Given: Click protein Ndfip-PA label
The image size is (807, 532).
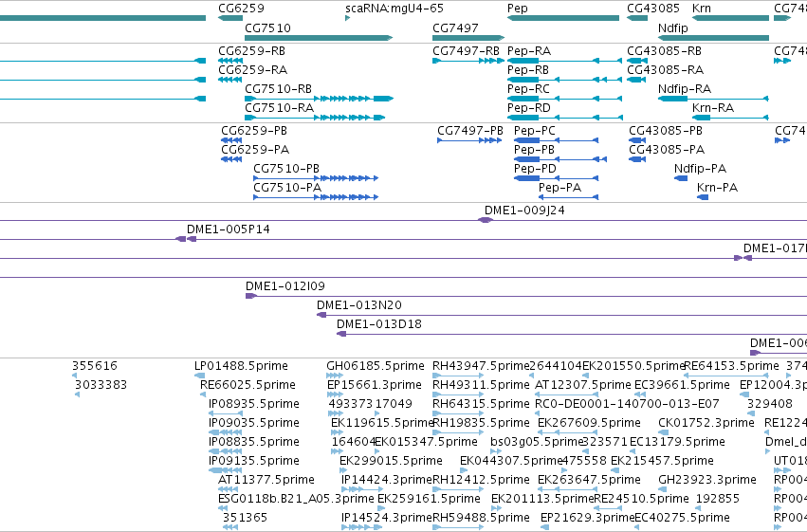Looking at the screenshot, I should [x=700, y=169].
